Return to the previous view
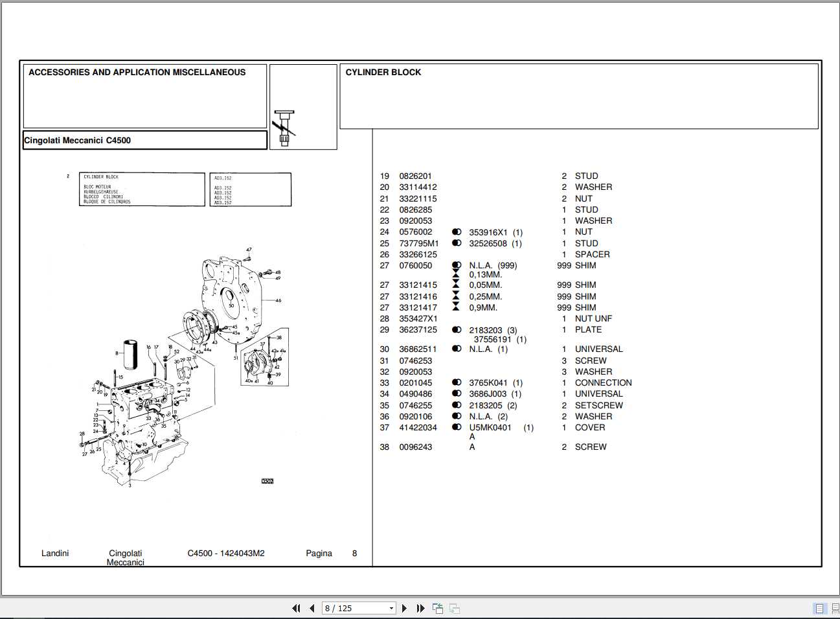Screen dimensions: 840x619 tap(437, 608)
